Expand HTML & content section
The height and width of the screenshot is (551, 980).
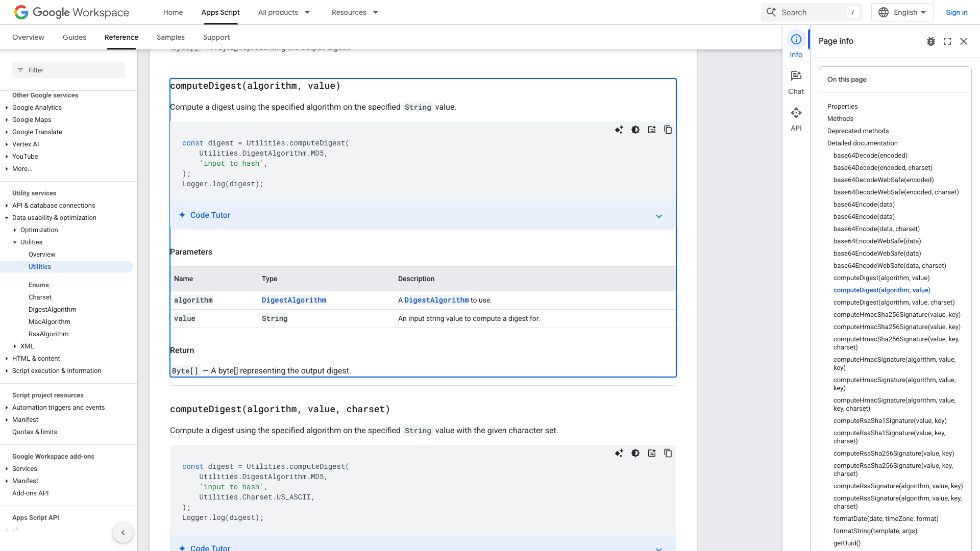pyautogui.click(x=7, y=359)
